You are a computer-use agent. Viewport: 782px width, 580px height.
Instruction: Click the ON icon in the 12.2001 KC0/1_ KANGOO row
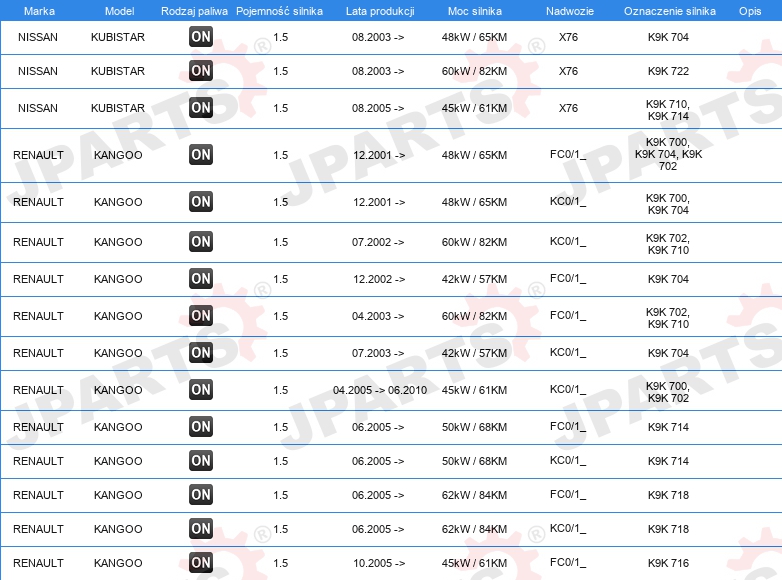tap(201, 201)
